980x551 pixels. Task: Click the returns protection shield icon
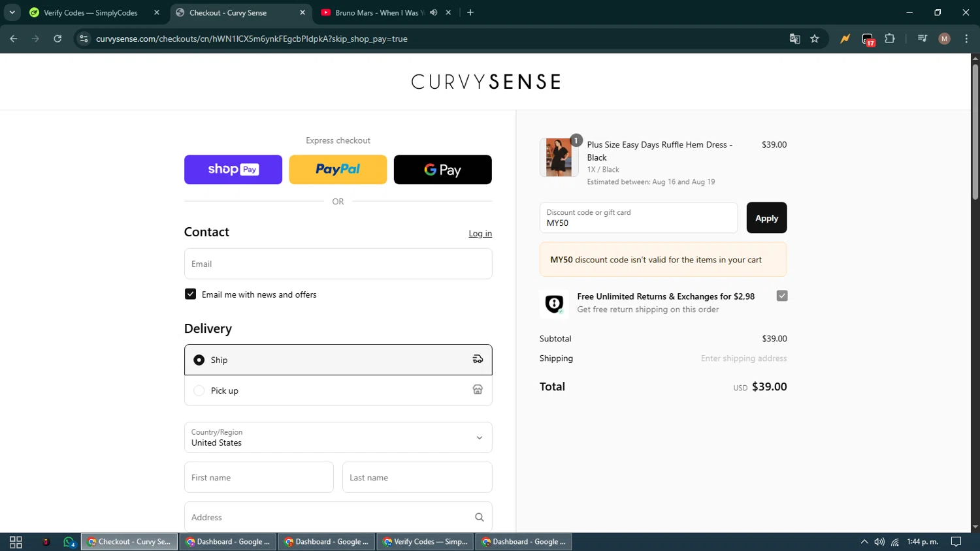pyautogui.click(x=554, y=304)
